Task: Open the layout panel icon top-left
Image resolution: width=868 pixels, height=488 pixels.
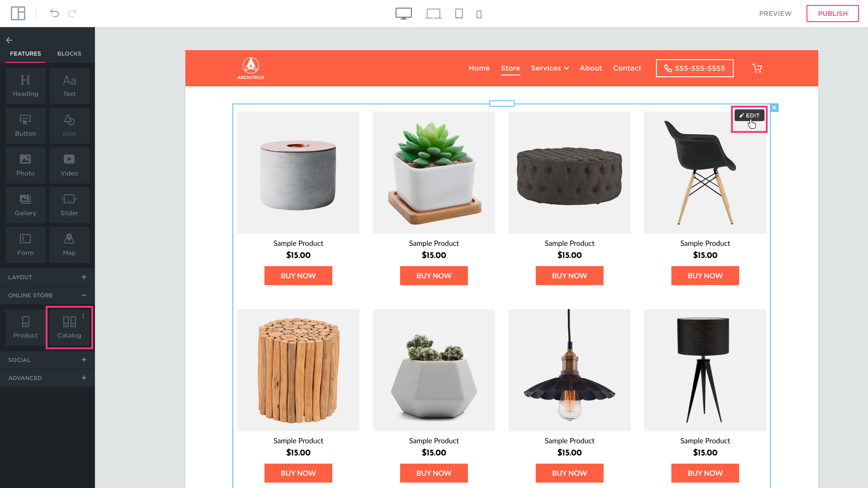Action: (x=18, y=14)
